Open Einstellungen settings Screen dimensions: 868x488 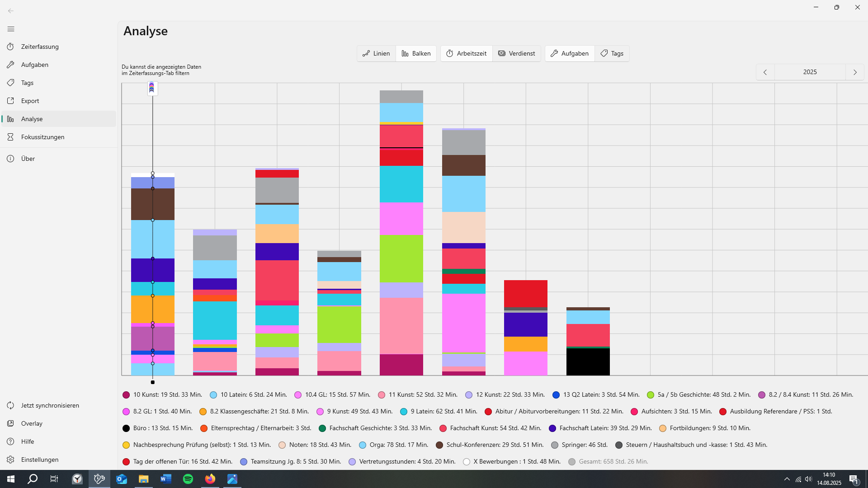(39, 460)
